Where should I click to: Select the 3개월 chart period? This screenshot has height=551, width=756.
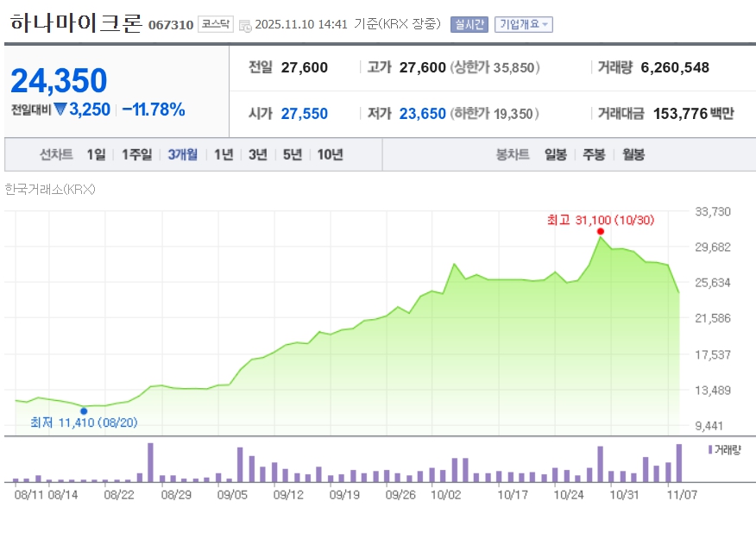tap(182, 155)
